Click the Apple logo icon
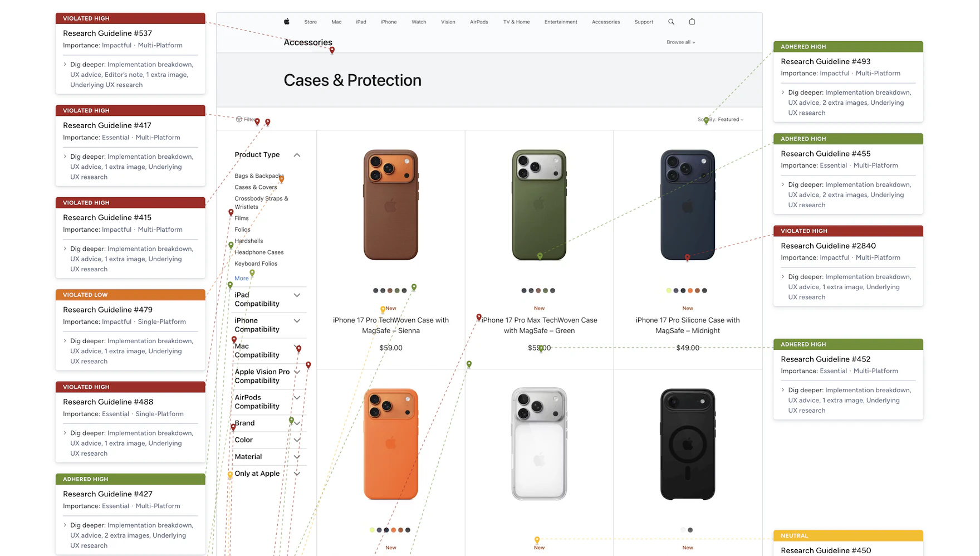The height and width of the screenshot is (556, 980). tap(287, 22)
